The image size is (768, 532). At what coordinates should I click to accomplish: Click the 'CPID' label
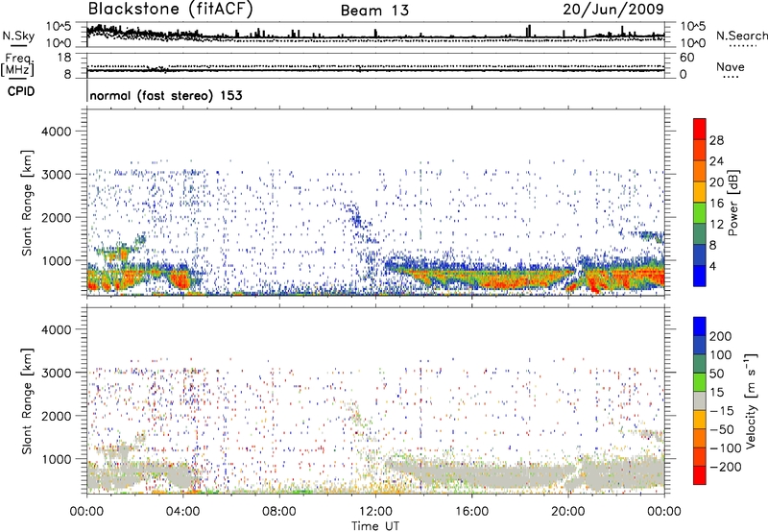click(x=21, y=91)
